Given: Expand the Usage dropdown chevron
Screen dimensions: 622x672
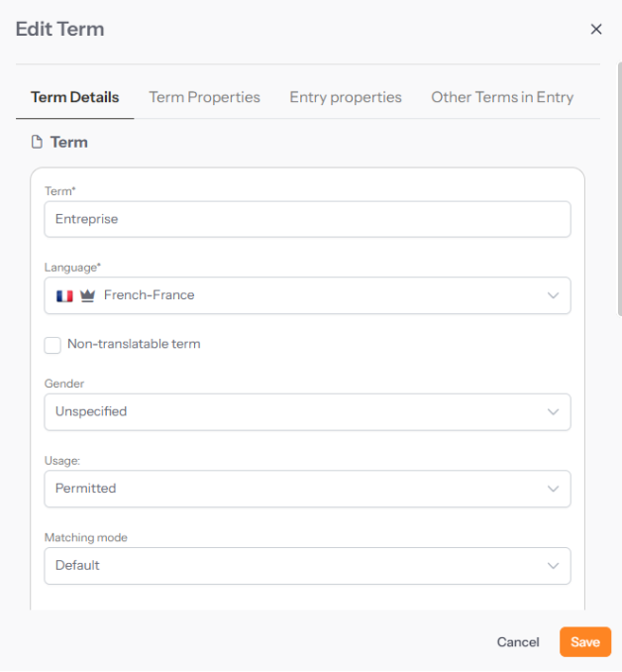Looking at the screenshot, I should click(x=553, y=489).
